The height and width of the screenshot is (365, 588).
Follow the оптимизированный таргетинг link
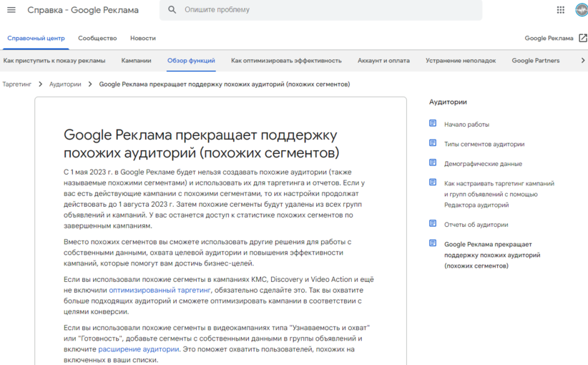pyautogui.click(x=160, y=290)
